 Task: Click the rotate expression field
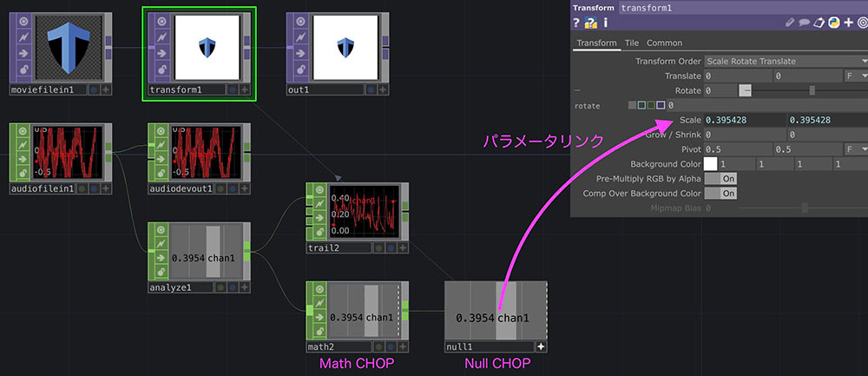coord(766,105)
